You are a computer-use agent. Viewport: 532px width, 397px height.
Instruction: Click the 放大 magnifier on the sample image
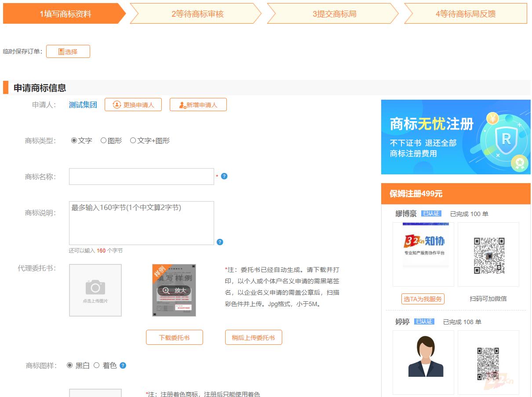(x=174, y=290)
